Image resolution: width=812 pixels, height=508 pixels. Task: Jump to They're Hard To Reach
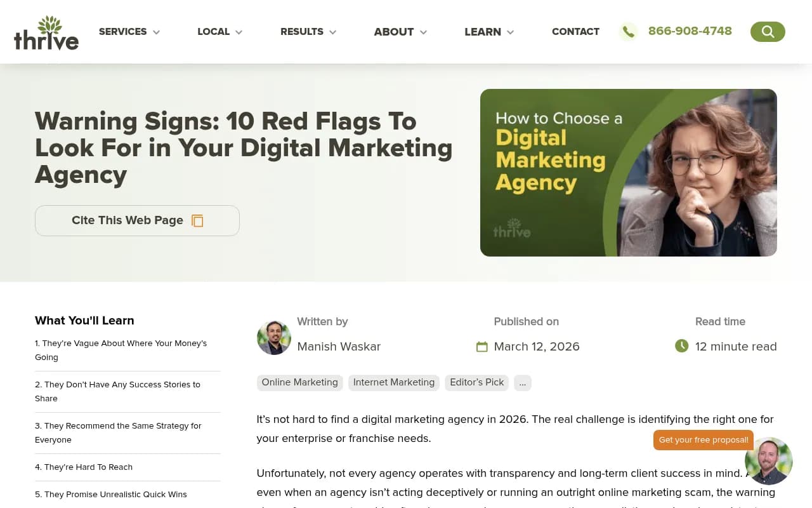click(84, 467)
